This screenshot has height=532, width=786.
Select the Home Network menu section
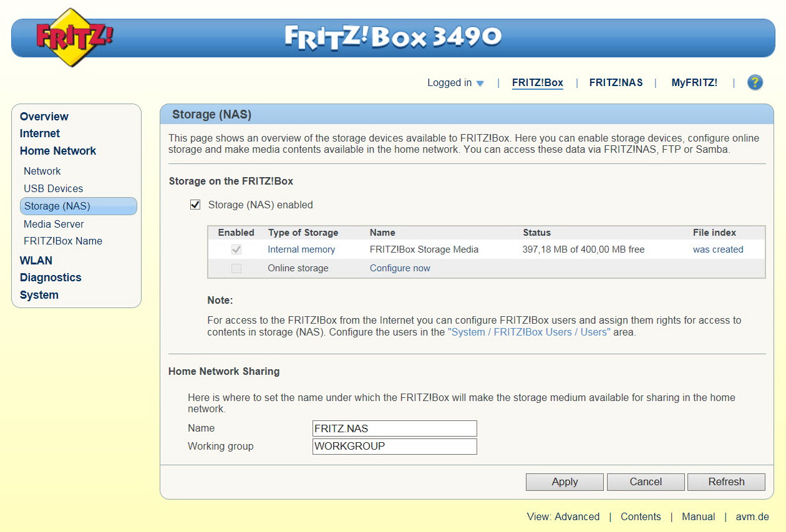pos(58,151)
